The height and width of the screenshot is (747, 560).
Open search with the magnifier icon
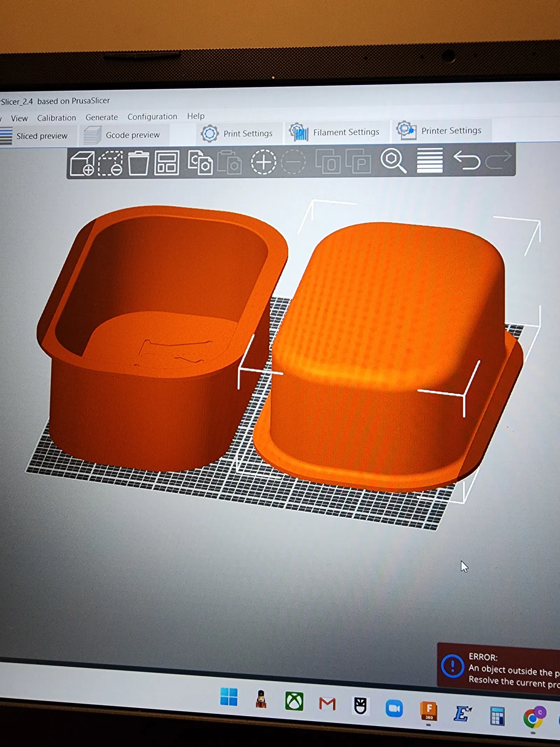tap(394, 160)
